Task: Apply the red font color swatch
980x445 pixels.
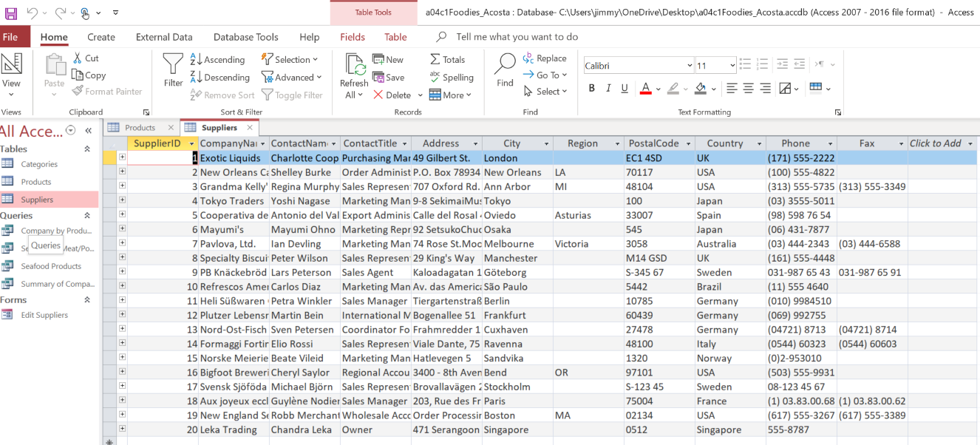Action: [644, 87]
